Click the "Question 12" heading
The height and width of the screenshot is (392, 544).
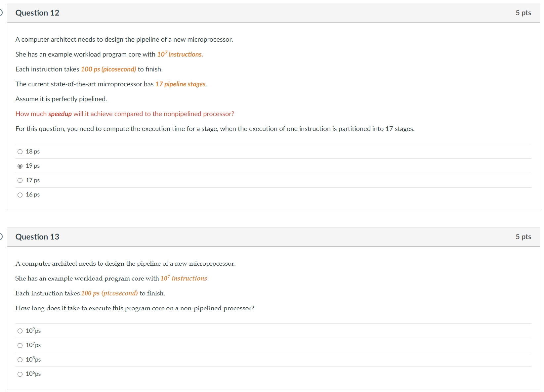point(37,13)
